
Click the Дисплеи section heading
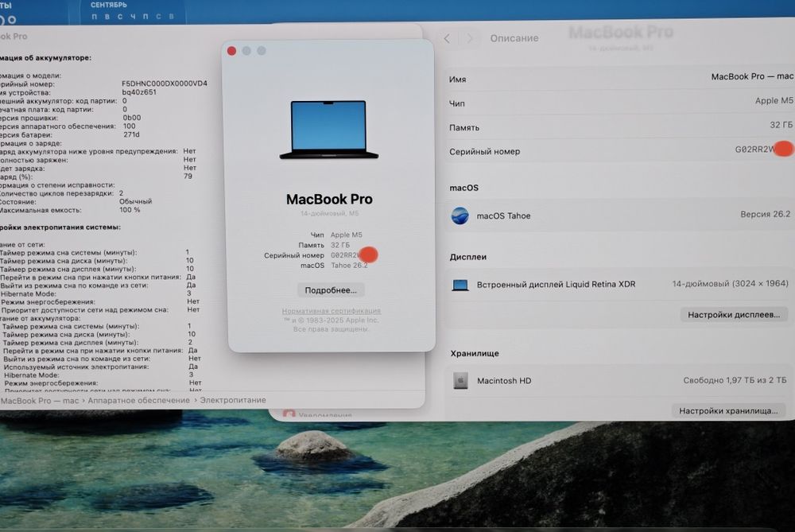pyautogui.click(x=468, y=257)
